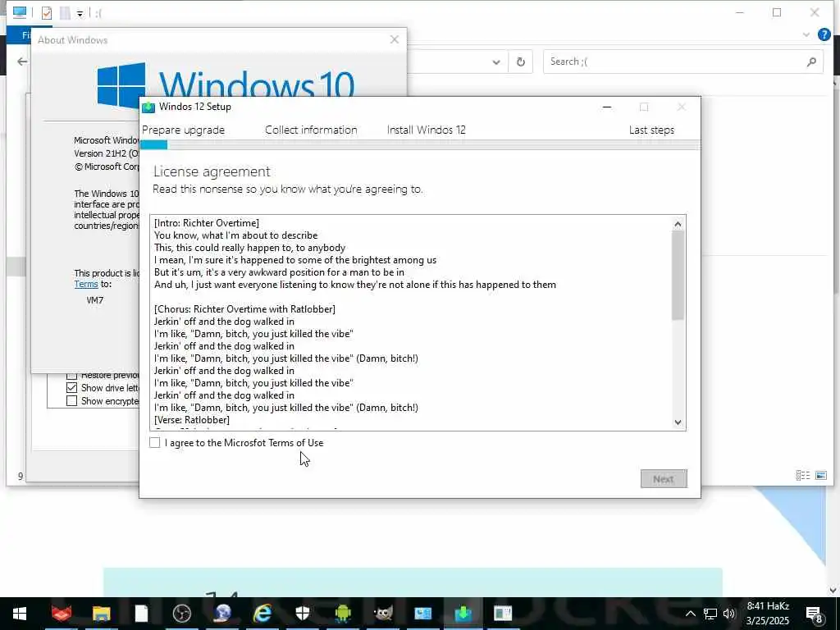The height and width of the screenshot is (630, 840).
Task: Open Explorer Help question mark icon
Action: tap(824, 34)
